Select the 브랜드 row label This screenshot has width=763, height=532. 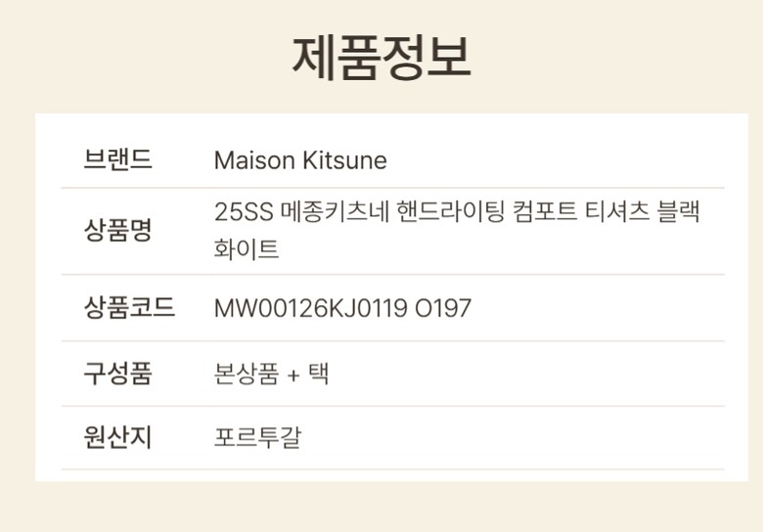tap(118, 159)
